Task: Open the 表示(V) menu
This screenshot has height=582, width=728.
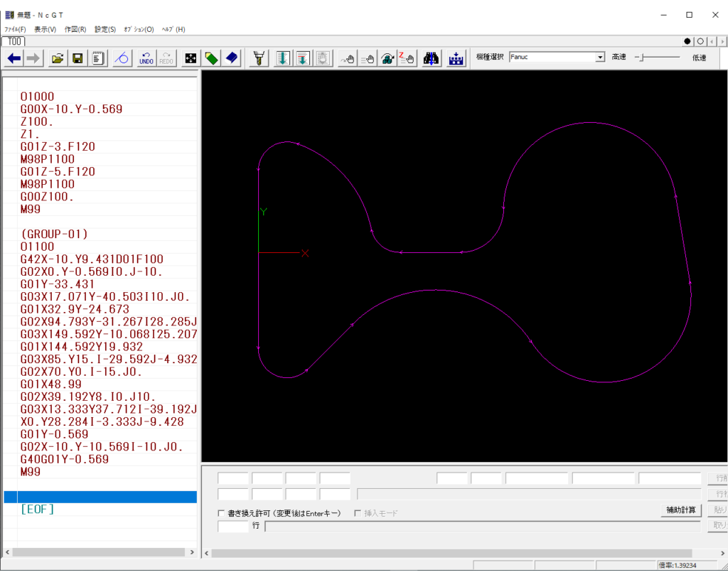Action: (45, 29)
